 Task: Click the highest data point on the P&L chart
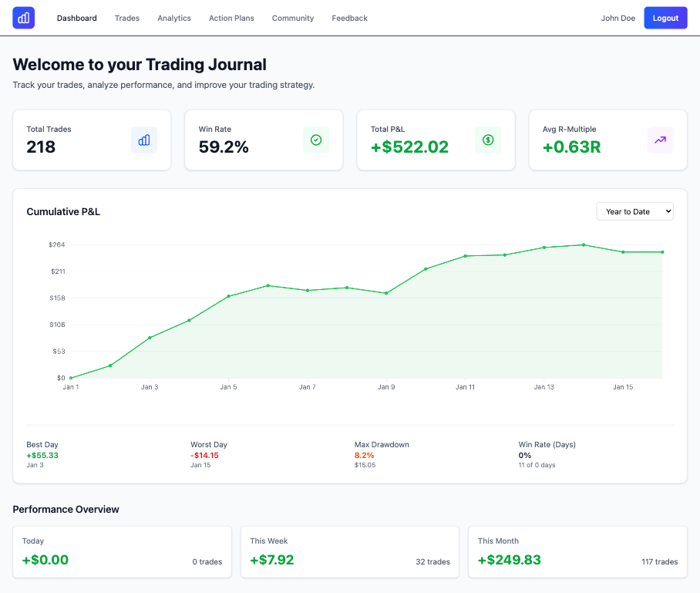582,244
